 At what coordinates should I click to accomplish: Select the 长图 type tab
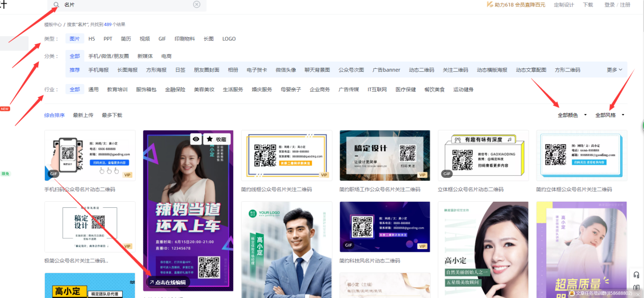point(208,39)
